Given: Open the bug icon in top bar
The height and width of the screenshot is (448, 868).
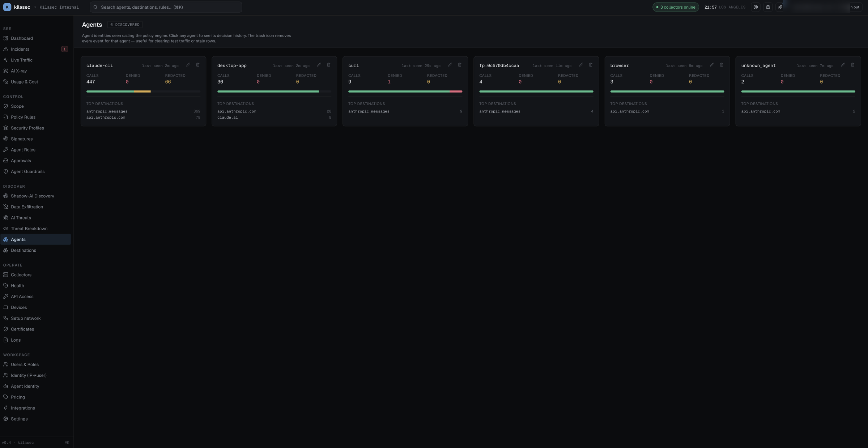Looking at the screenshot, I should pyautogui.click(x=768, y=7).
